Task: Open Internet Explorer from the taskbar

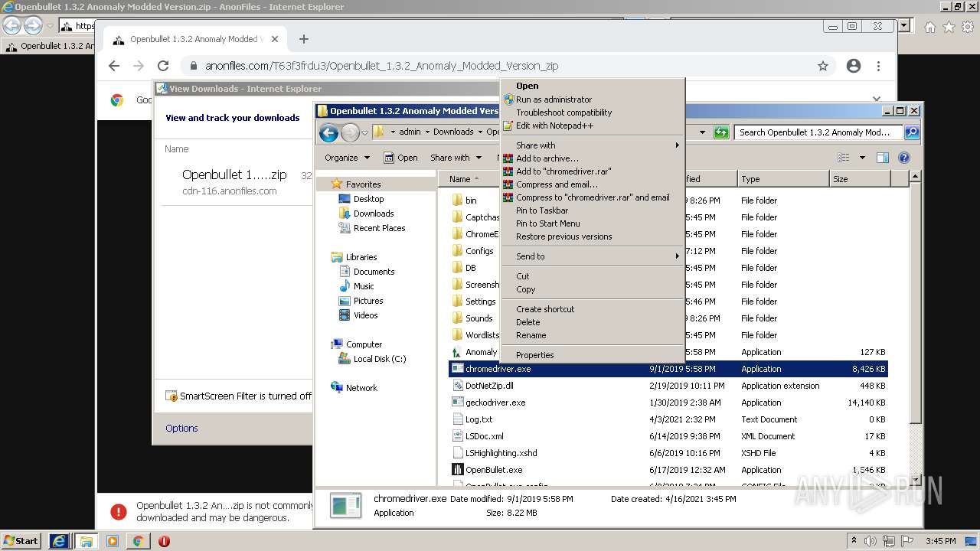Action: 59,541
